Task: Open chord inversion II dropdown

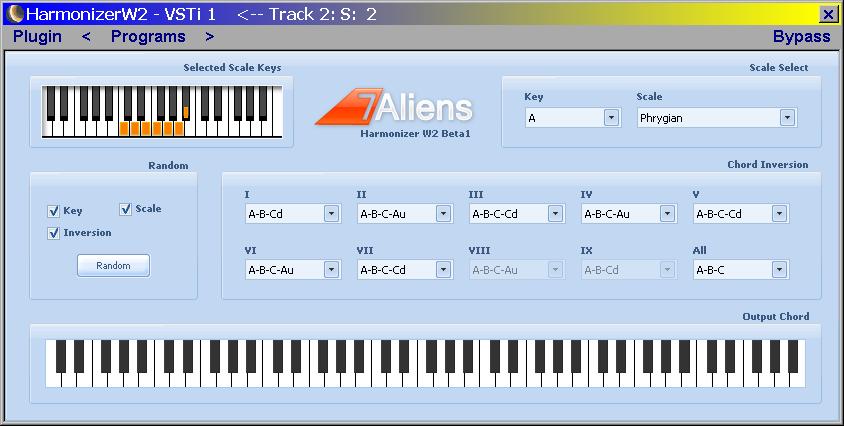Action: 405,214
